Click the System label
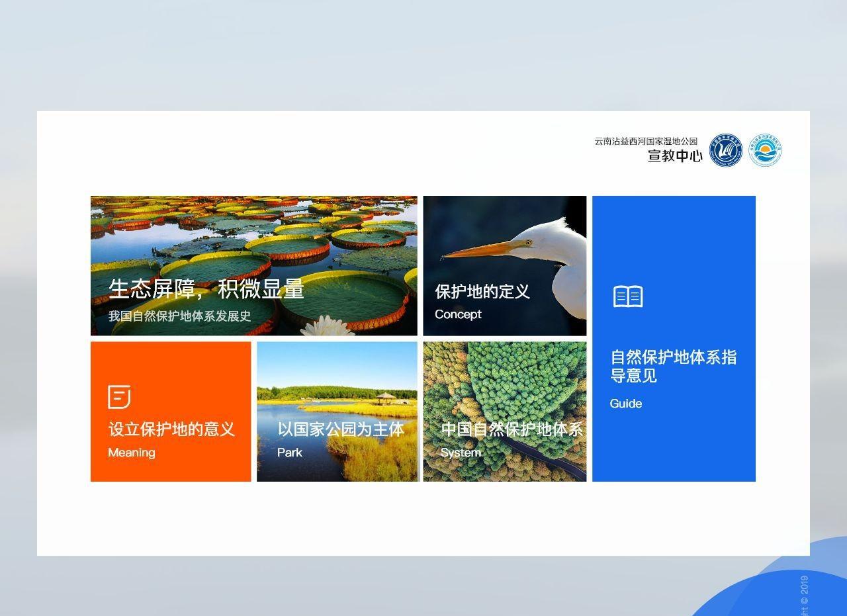The image size is (847, 616). pyautogui.click(x=461, y=453)
